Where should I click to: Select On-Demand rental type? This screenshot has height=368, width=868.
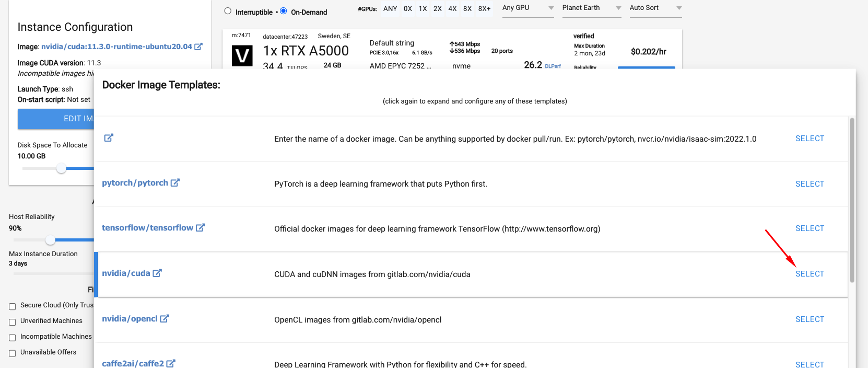pos(284,11)
